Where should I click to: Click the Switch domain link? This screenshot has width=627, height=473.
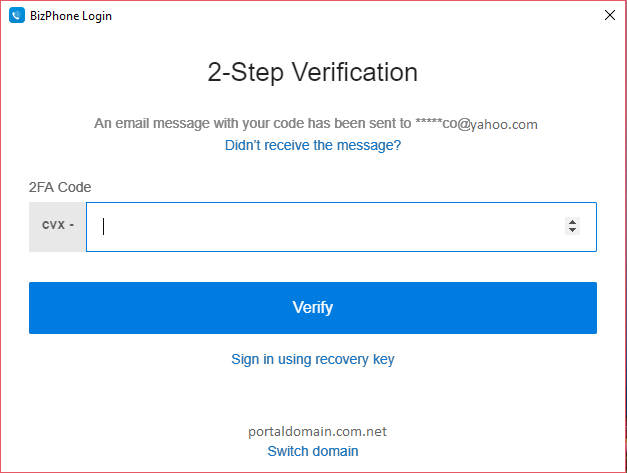tap(313, 451)
